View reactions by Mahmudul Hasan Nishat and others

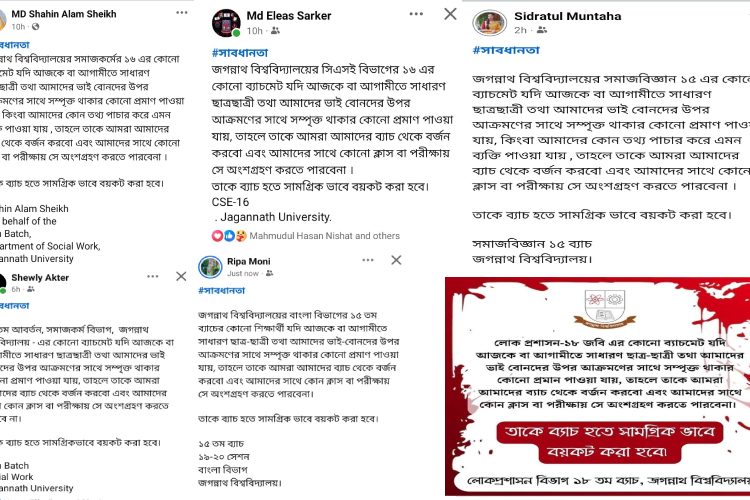coord(324,235)
